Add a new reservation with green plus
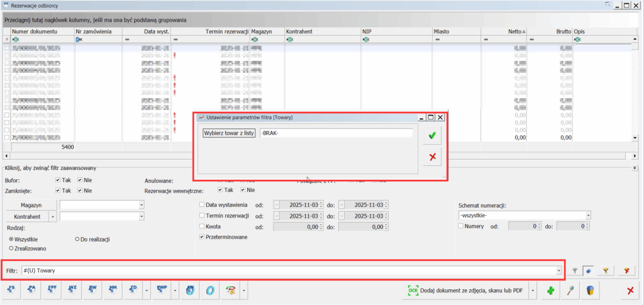 550,290
